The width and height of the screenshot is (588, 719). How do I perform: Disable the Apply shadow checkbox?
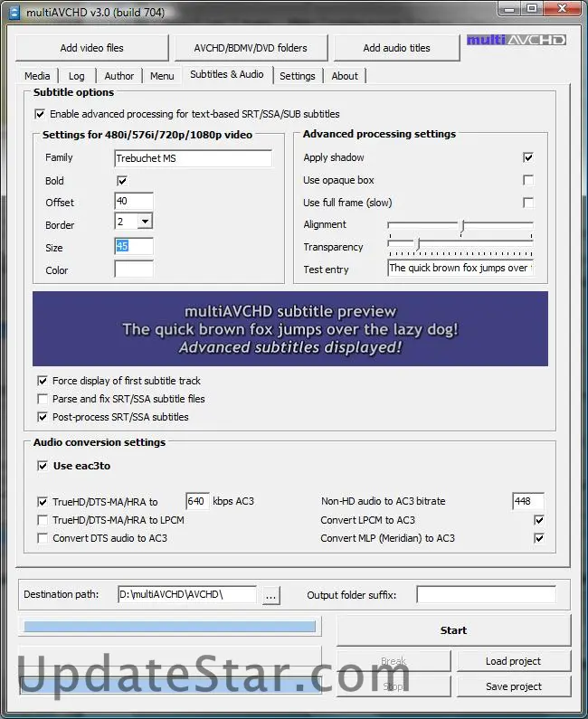pyautogui.click(x=528, y=157)
